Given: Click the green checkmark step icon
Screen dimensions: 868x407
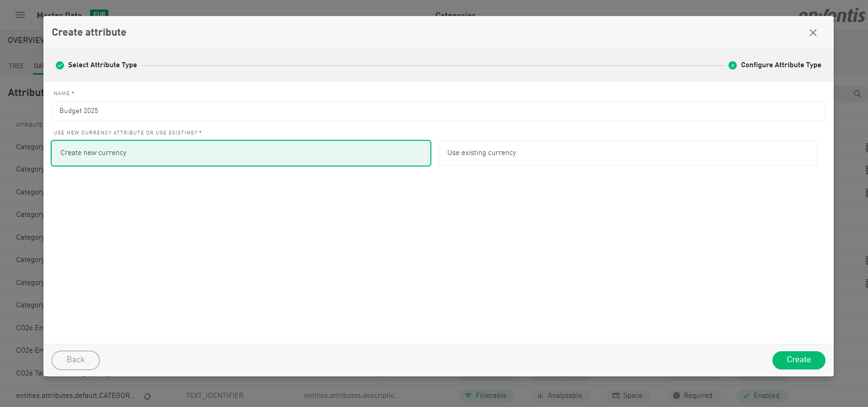Looking at the screenshot, I should click(60, 65).
